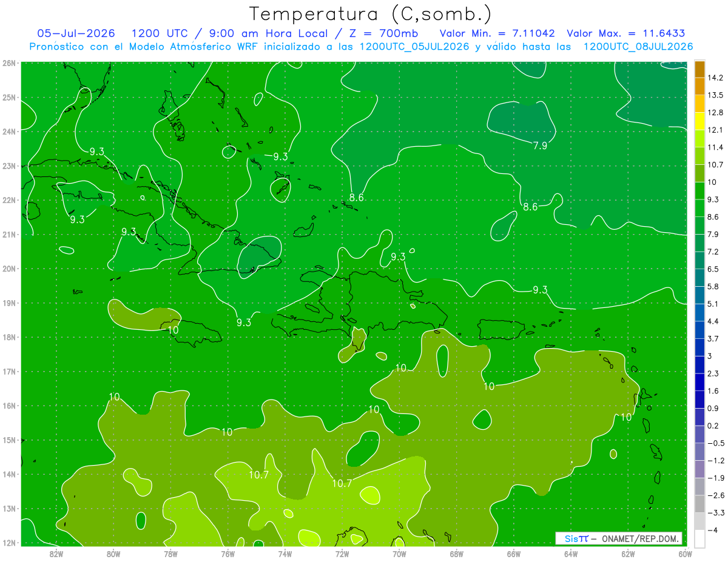The height and width of the screenshot is (562, 728).
Task: Click the 72W longitude axis label
Action: point(342,554)
